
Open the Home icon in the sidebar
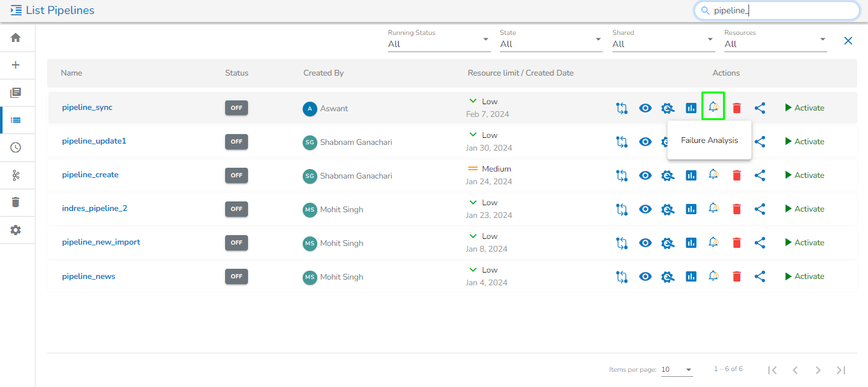pos(16,38)
